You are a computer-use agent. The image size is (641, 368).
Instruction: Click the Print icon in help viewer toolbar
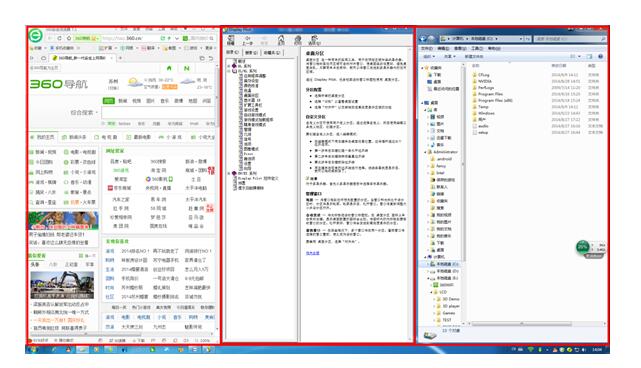pyautogui.click(x=298, y=40)
